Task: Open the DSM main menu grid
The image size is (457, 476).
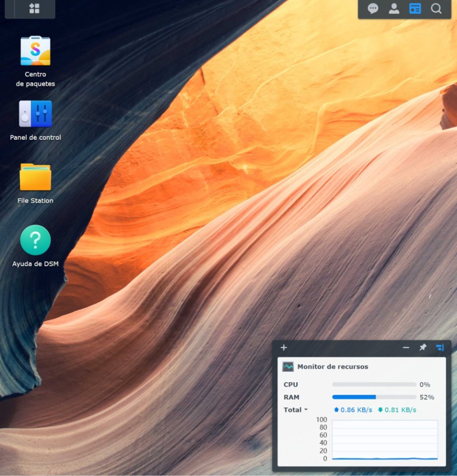Action: click(34, 8)
